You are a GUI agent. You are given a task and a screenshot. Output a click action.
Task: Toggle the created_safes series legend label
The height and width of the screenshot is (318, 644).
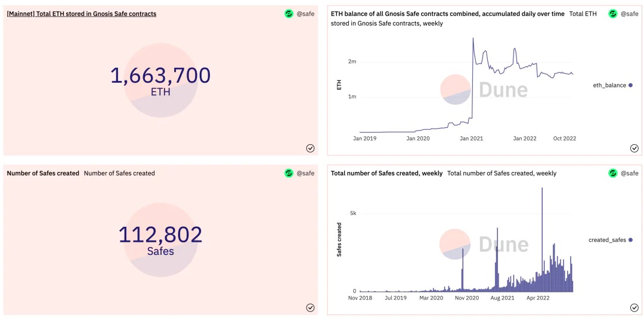coord(607,240)
